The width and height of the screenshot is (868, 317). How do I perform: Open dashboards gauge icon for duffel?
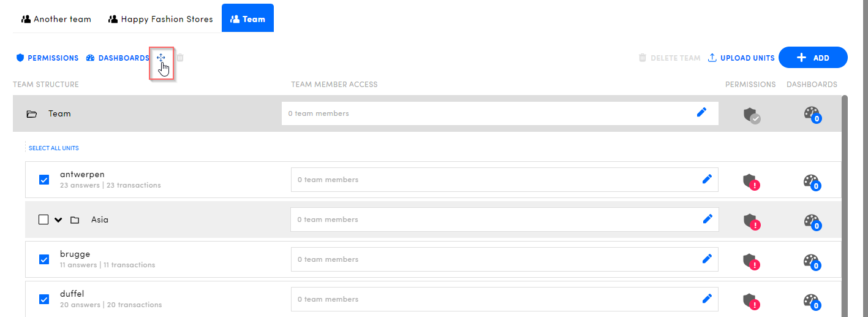812,300
